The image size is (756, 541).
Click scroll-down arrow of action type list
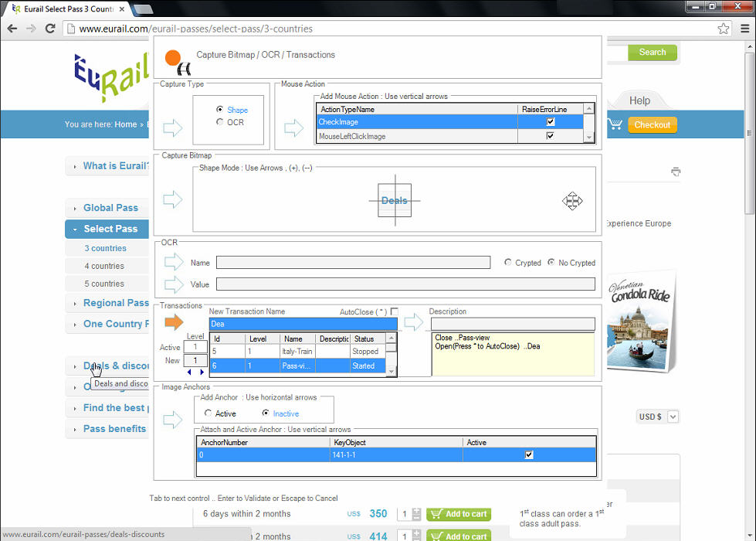click(x=588, y=138)
